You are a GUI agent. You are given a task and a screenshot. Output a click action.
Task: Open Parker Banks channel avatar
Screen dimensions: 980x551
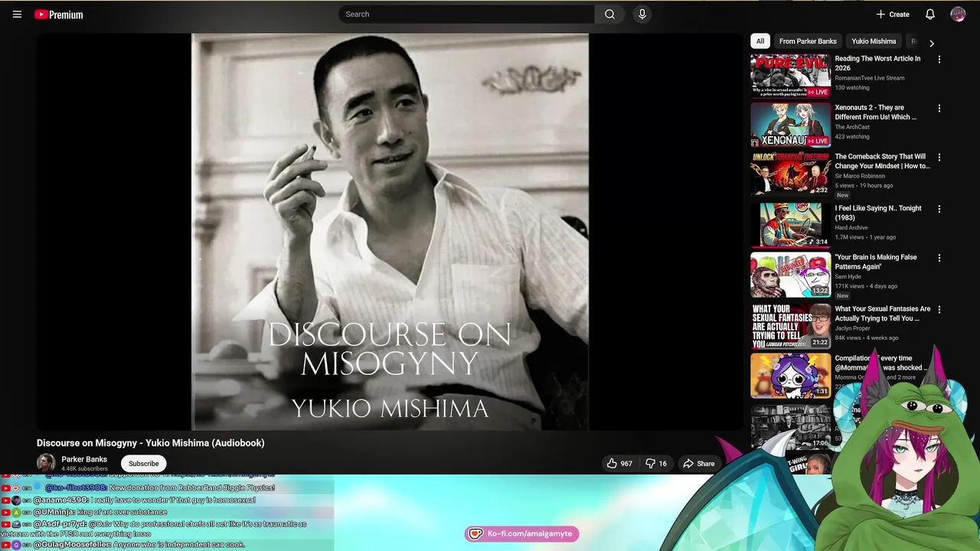coord(46,463)
